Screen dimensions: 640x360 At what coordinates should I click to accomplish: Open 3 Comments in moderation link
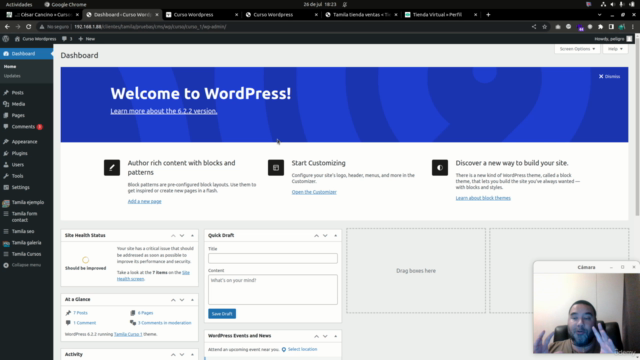pos(164,322)
